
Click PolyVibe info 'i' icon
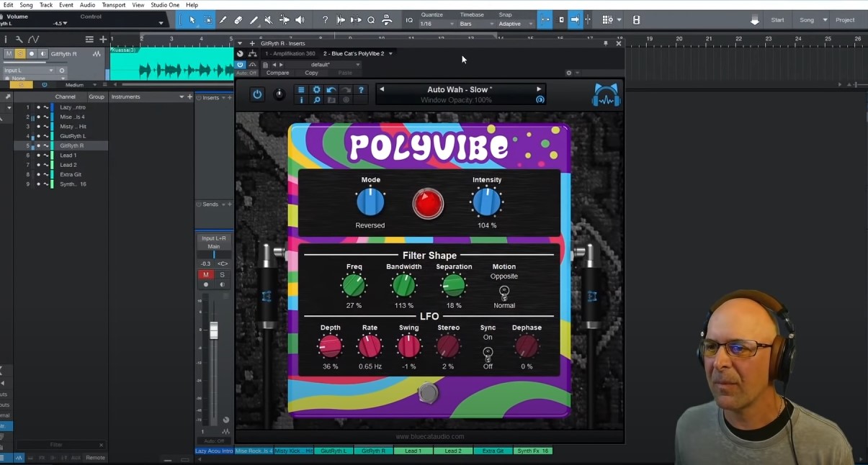(x=302, y=100)
